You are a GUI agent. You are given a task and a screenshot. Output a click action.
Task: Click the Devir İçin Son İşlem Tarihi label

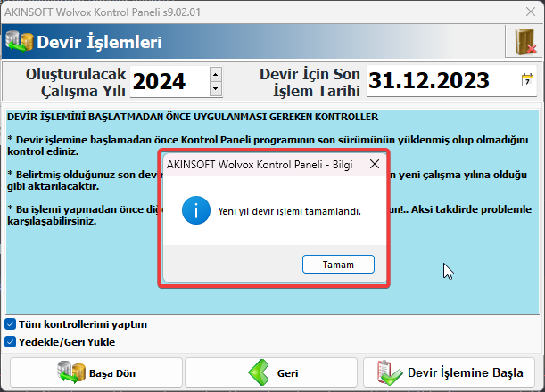[x=310, y=82]
